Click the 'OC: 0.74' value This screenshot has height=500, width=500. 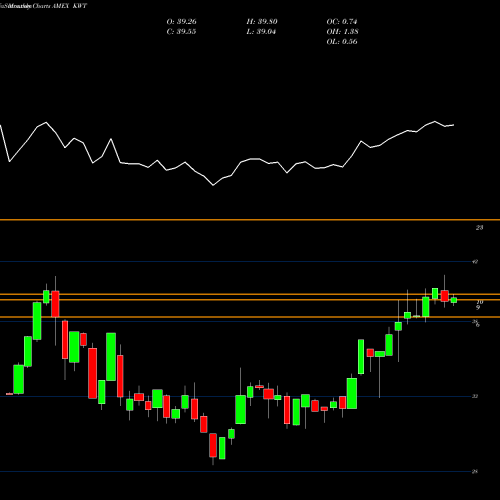pos(342,22)
